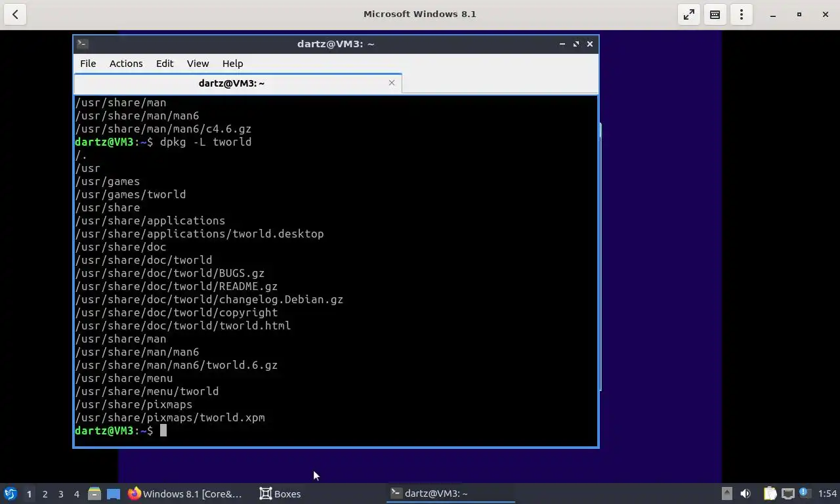Open the clipboard manager tray icon
This screenshot has width=840, height=504.
coord(770,493)
